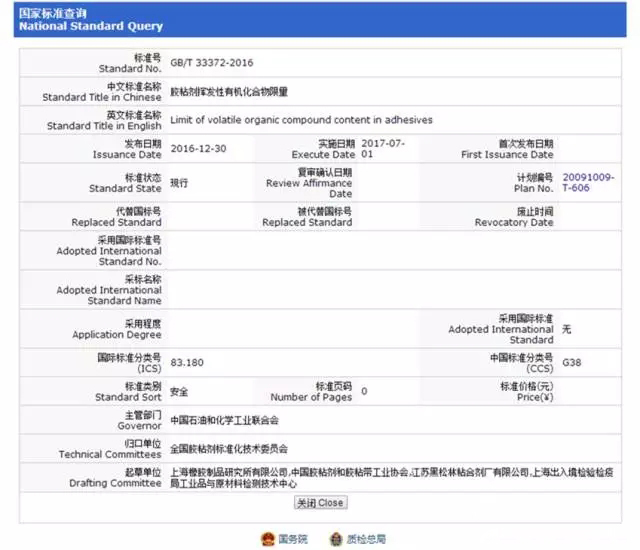
Task: Select standard number GB/T 33372-2016
Action: (212, 63)
